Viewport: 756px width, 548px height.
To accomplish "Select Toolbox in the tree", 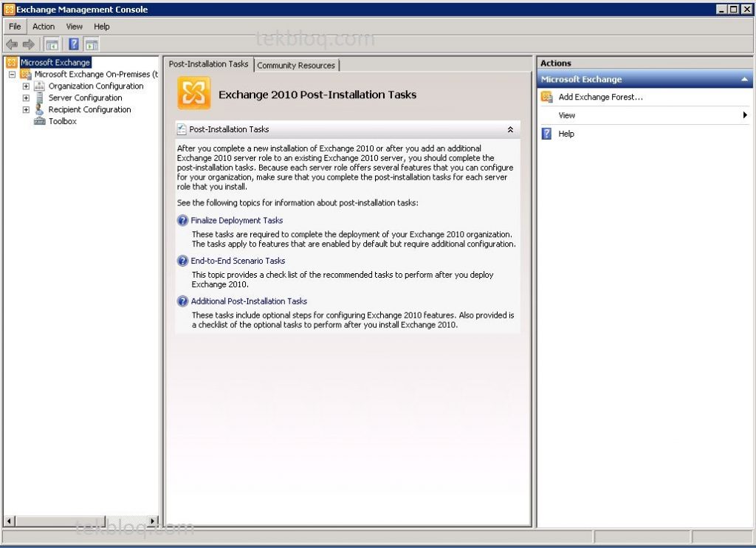I will 63,121.
